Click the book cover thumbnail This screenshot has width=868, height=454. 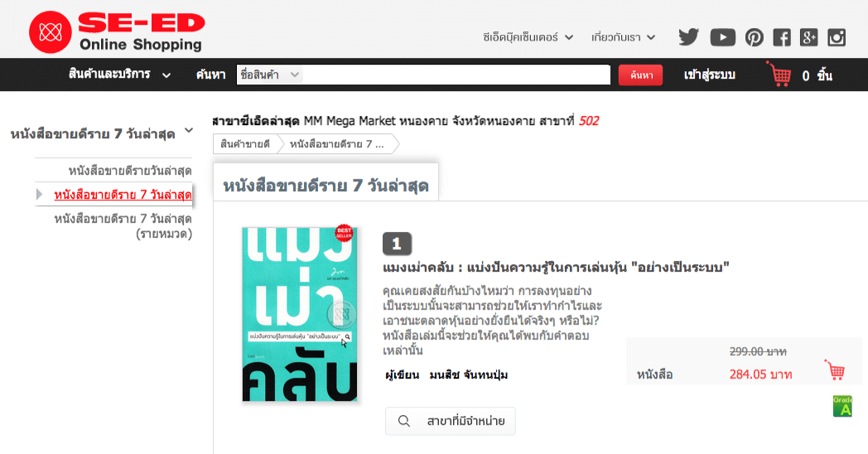301,314
